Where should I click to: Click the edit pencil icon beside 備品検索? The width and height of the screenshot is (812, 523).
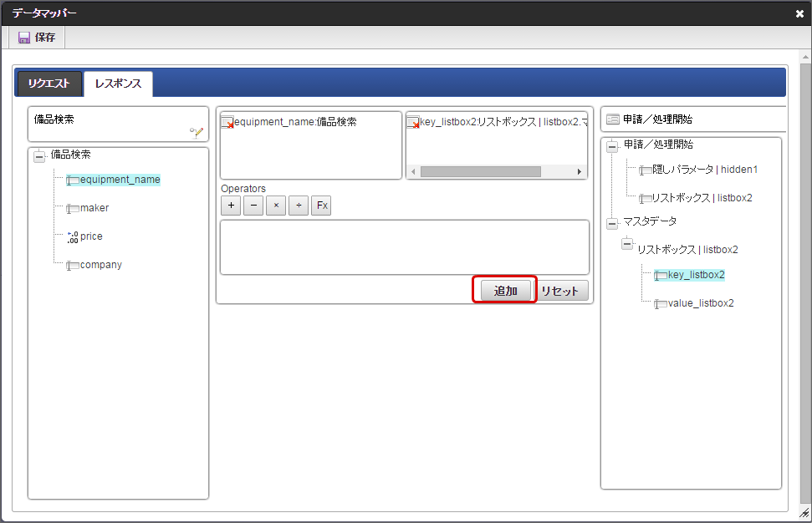point(197,133)
